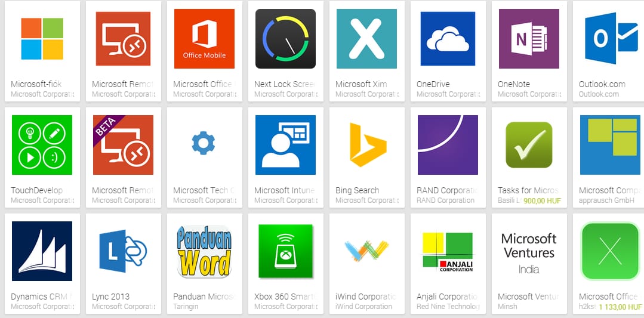Click the blue Outlook.com envelope icon

(611, 39)
